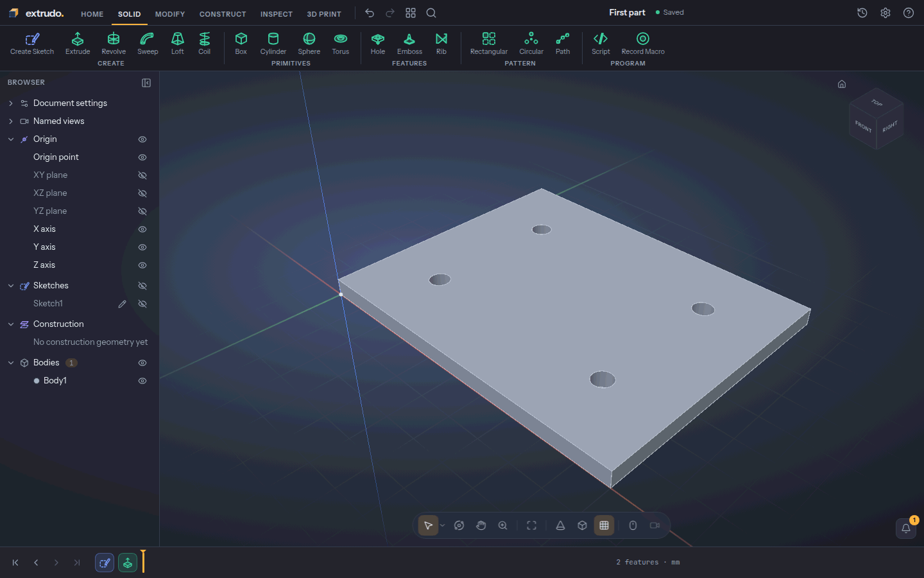Image resolution: width=924 pixels, height=578 pixels.
Task: Activate the Rib feature
Action: [x=441, y=44]
